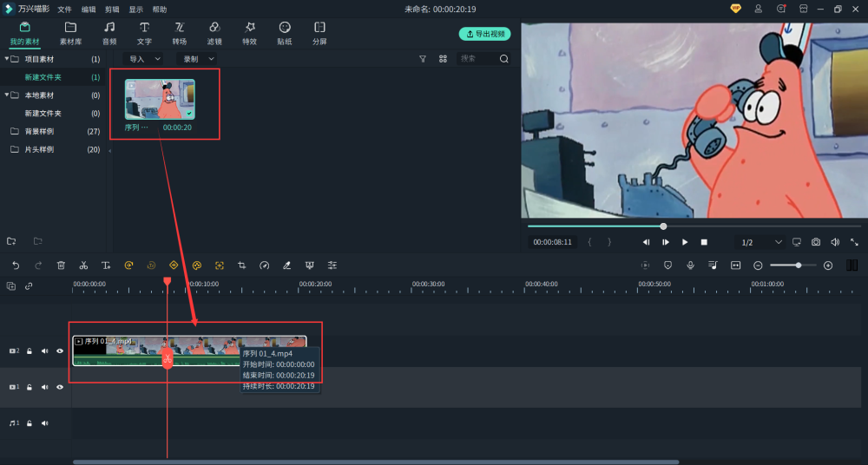This screenshot has height=465, width=868.
Task: Open the 剪辑 menu
Action: click(x=112, y=10)
